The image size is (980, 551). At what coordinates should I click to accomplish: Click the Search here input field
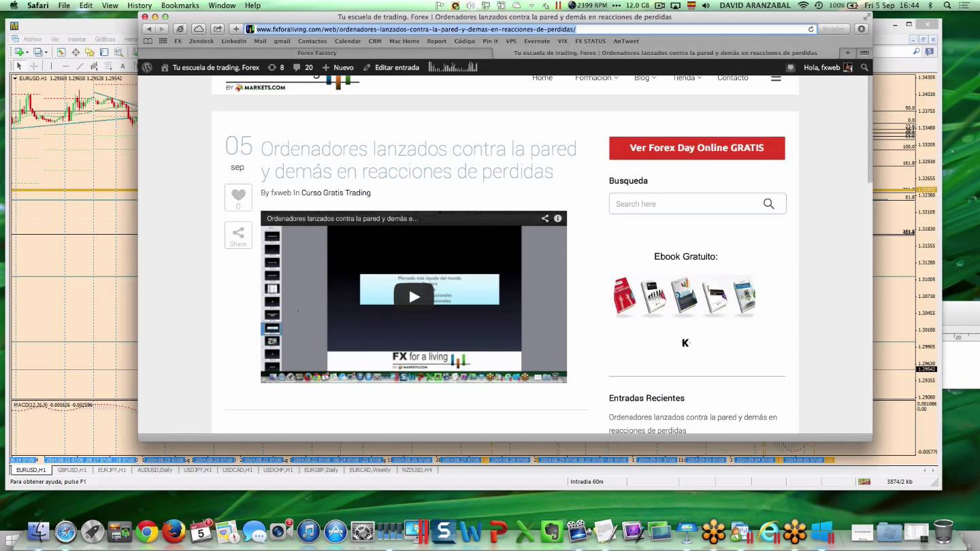click(x=686, y=204)
